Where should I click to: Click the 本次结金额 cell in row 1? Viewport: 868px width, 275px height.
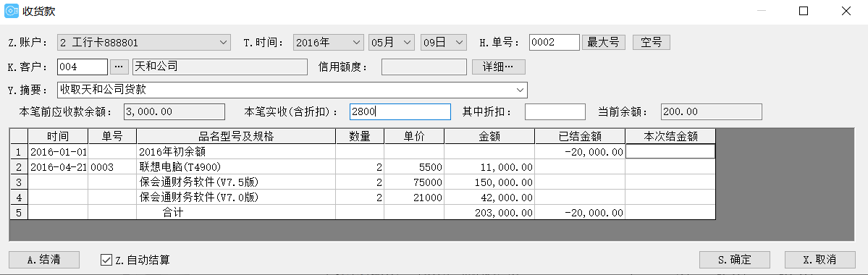point(670,151)
